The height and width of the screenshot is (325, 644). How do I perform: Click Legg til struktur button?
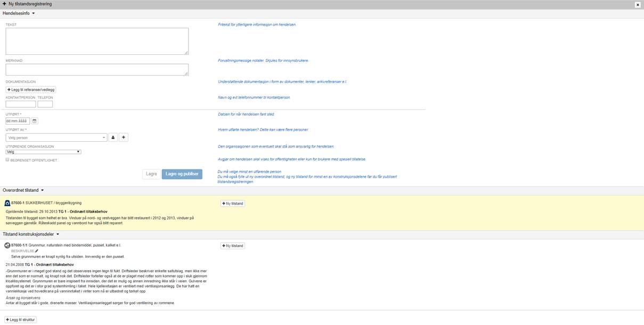21,320
